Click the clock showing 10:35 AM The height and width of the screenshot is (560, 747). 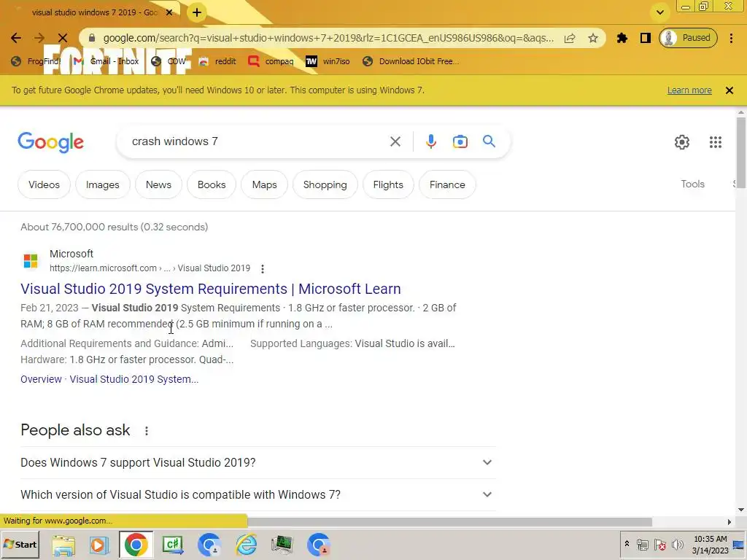tap(710, 544)
